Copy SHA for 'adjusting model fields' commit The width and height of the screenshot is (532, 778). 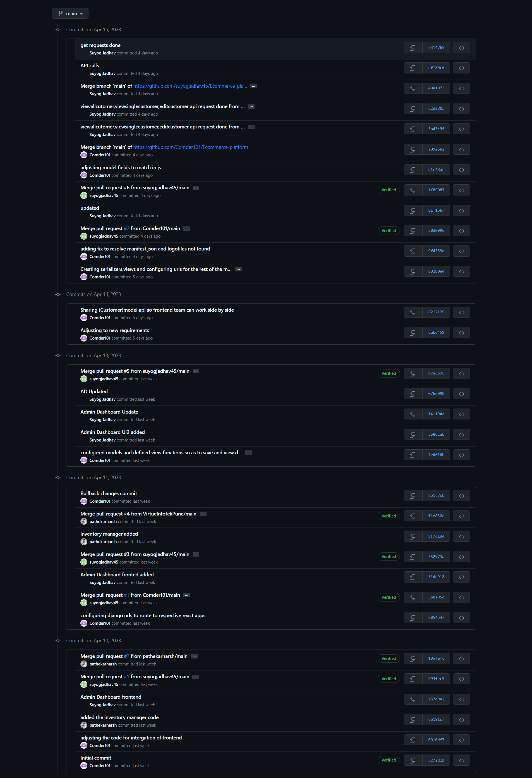point(412,170)
